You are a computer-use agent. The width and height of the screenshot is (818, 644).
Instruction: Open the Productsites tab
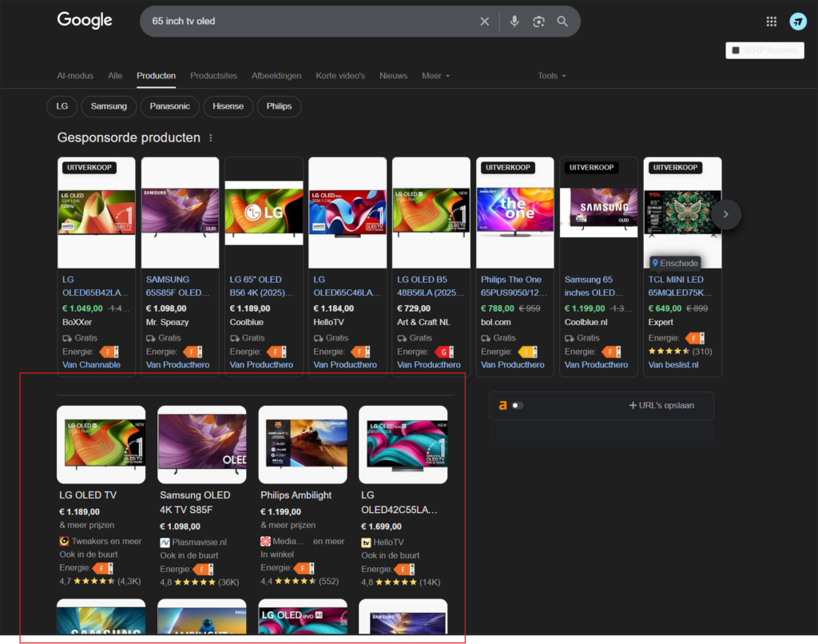213,76
